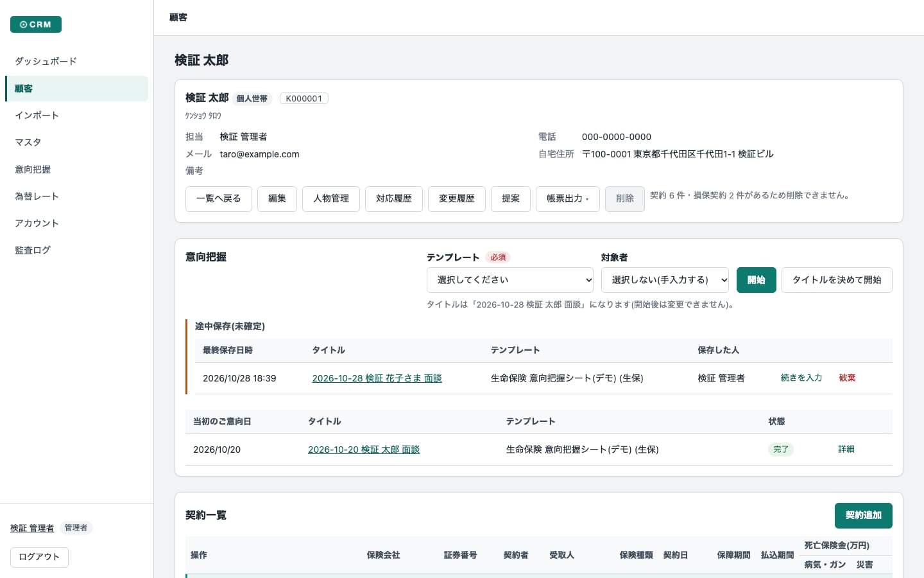Click the 〒100-0001 home address text
The width and height of the screenshot is (924, 578).
pos(678,154)
